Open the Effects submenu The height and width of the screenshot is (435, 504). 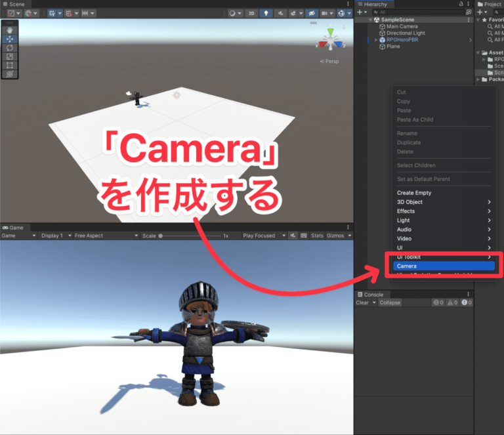point(444,211)
